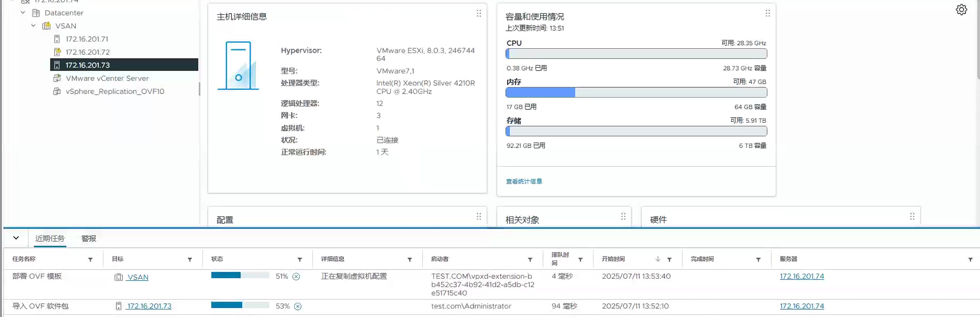Sort by 开始时间 arrow
980x317 pixels.
click(x=657, y=259)
